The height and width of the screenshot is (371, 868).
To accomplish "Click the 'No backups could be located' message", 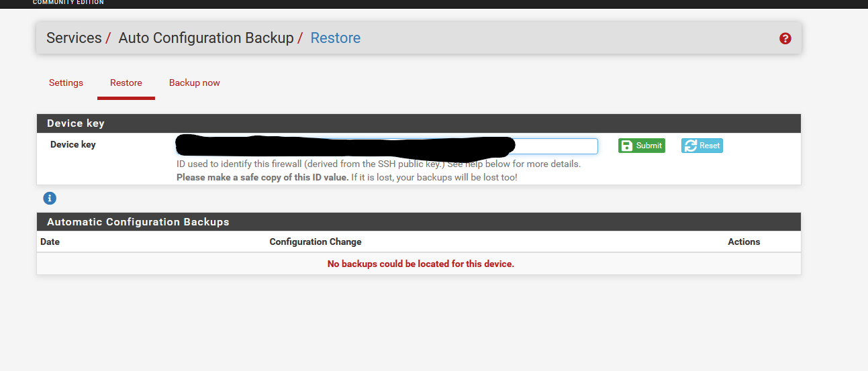I will tap(420, 264).
